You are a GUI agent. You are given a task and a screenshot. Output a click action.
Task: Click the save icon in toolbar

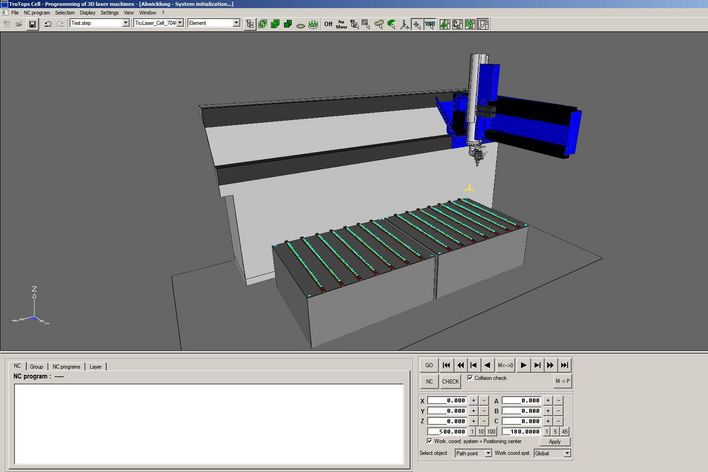point(32,23)
